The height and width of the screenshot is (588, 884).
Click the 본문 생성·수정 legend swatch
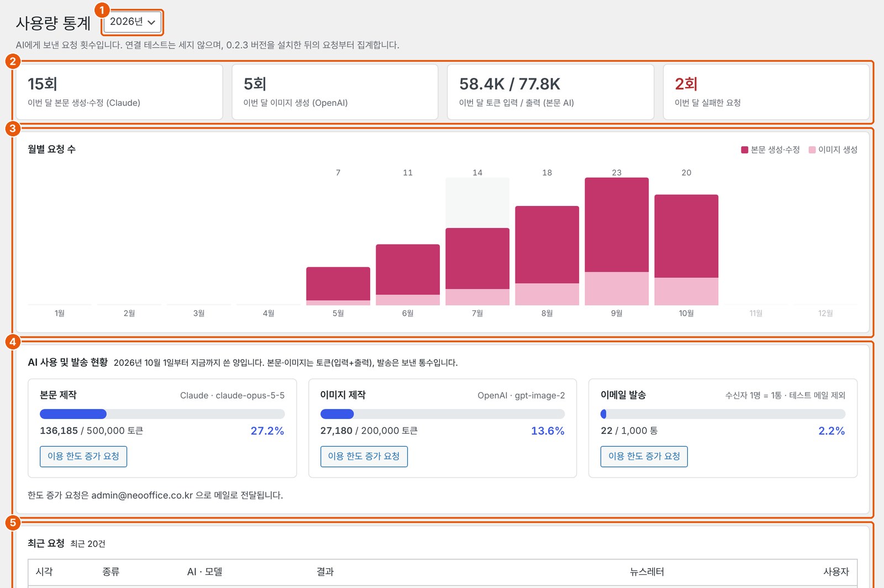pyautogui.click(x=744, y=150)
